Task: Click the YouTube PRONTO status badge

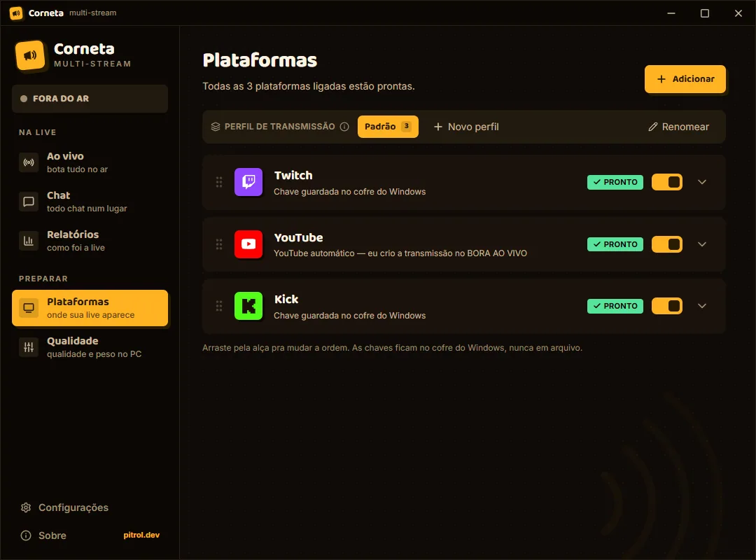Action: point(615,244)
